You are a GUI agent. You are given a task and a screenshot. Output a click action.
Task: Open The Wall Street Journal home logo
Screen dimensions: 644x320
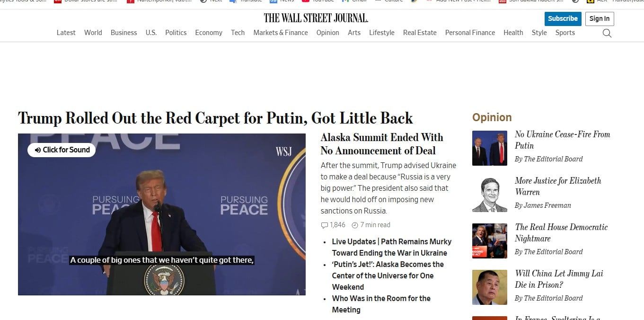316,18
